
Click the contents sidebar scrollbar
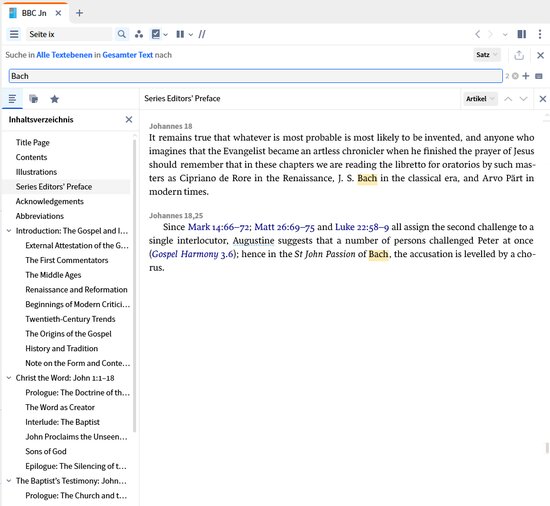click(135, 285)
